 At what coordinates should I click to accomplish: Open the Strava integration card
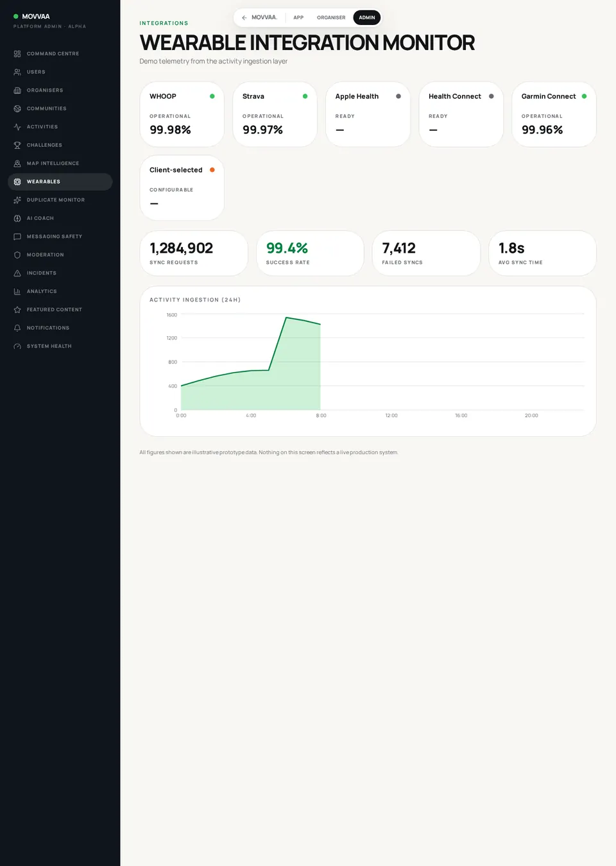point(275,114)
